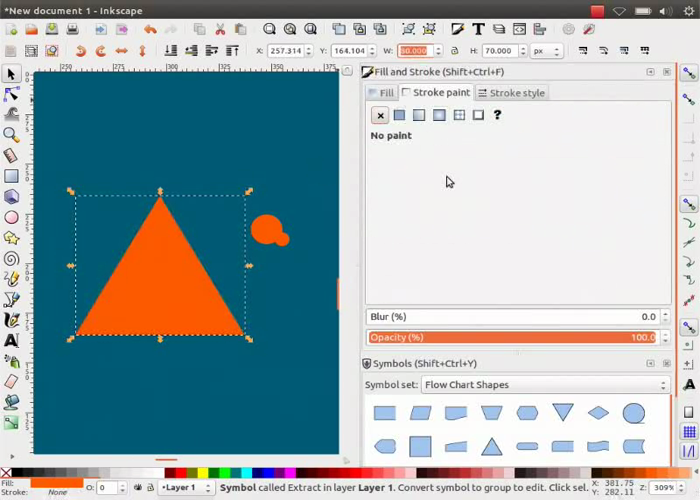The image size is (700, 500).
Task: Expand the Layer 1 selector dropdown
Action: click(x=185, y=488)
